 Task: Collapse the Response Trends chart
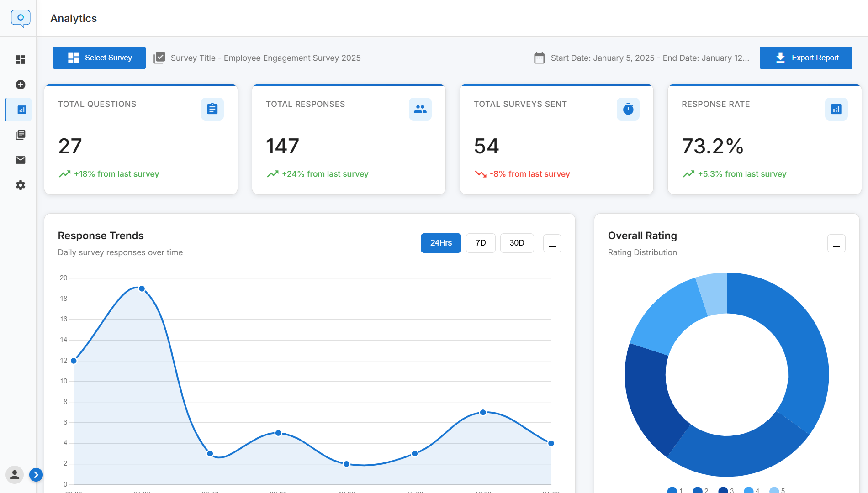coord(552,243)
